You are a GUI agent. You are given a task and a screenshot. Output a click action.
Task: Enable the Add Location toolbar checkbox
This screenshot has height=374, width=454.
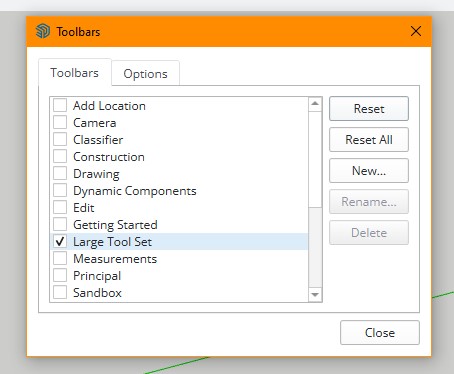point(60,105)
